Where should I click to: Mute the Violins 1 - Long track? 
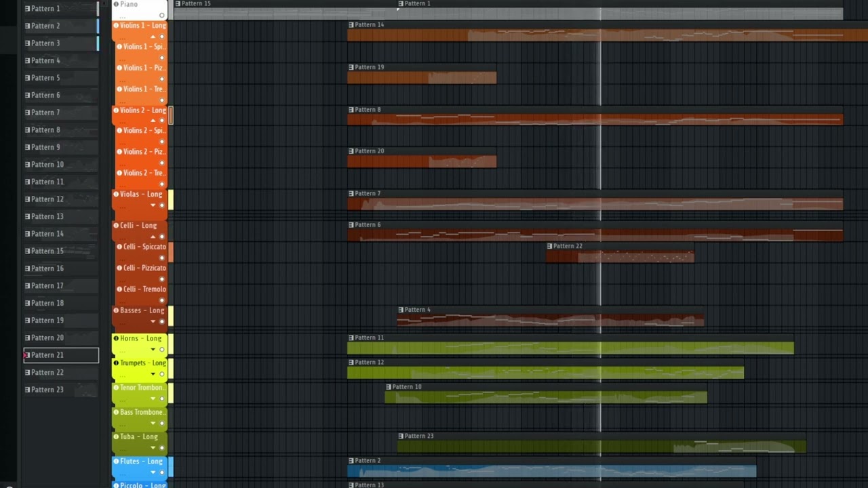(x=161, y=36)
